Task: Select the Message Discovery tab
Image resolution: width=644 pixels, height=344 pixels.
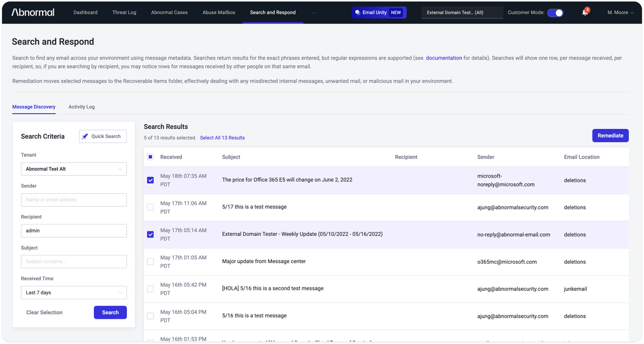Action: point(34,107)
